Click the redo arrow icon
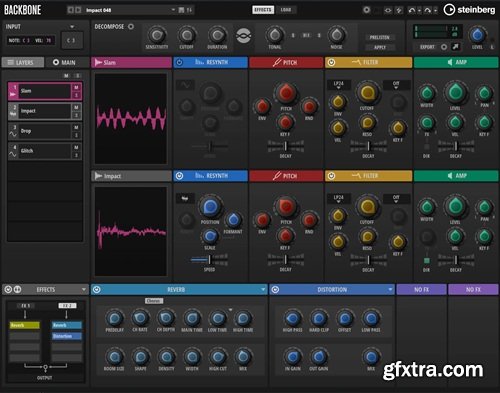500x393 pixels. coord(427,10)
